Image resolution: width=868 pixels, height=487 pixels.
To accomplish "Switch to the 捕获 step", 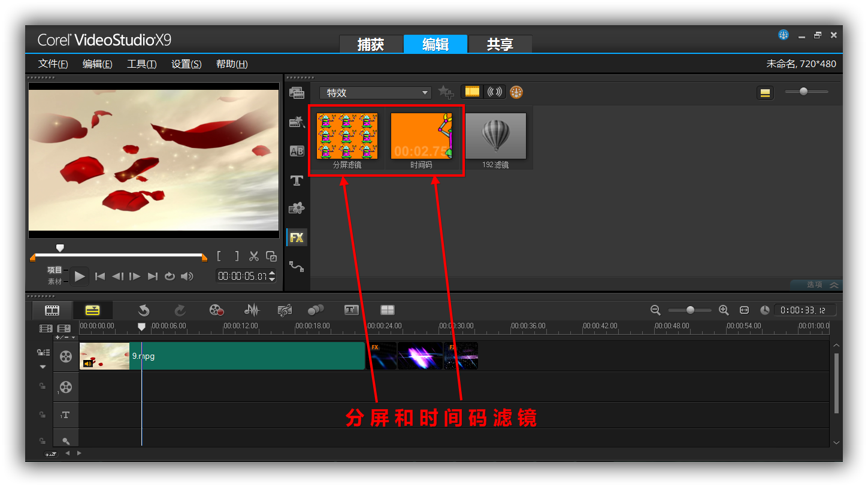I will (370, 44).
